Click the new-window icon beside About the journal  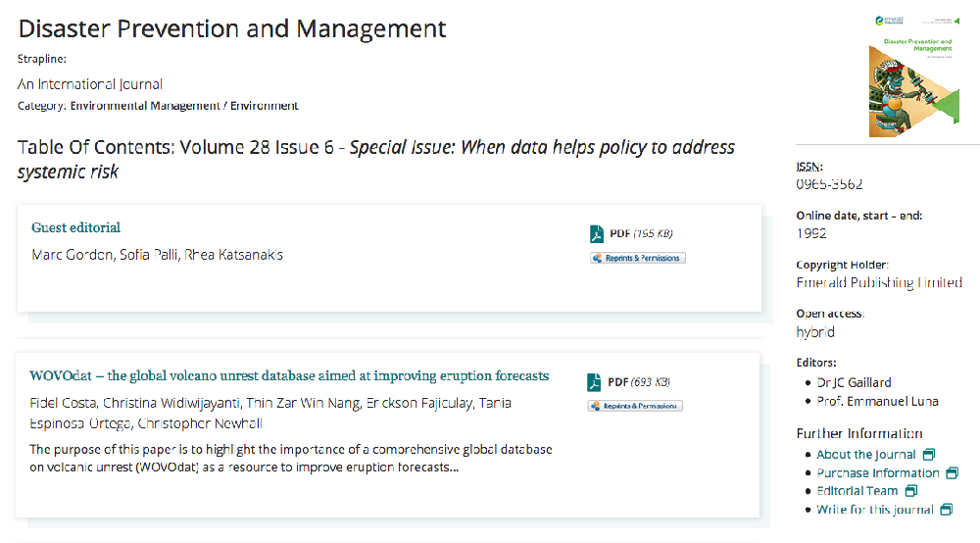929,455
